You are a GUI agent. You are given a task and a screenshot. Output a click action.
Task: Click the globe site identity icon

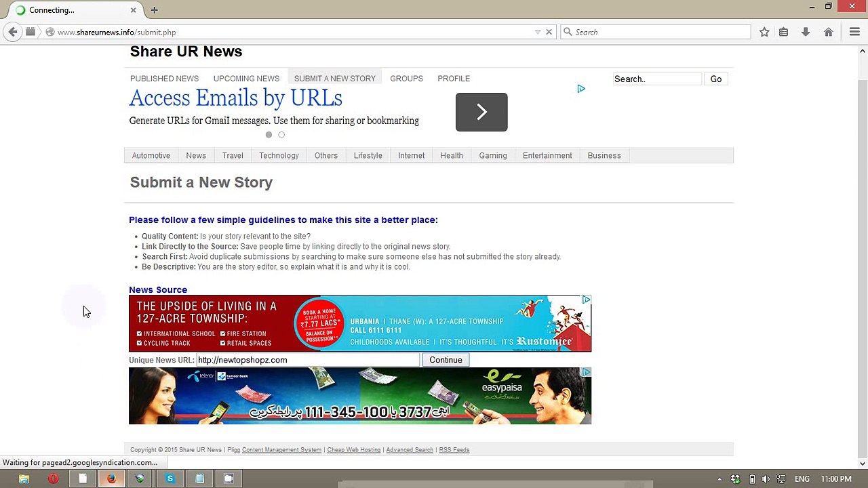click(50, 32)
